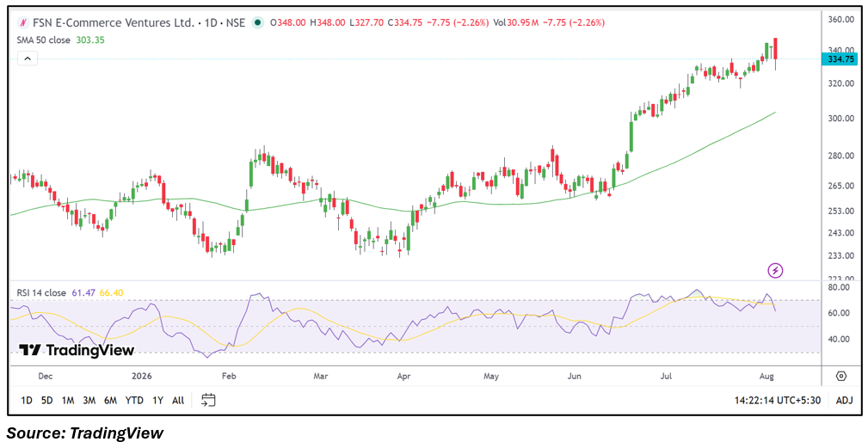This screenshot has width=868, height=448.
Task: Click SMA value 303.35
Action: click(x=91, y=40)
